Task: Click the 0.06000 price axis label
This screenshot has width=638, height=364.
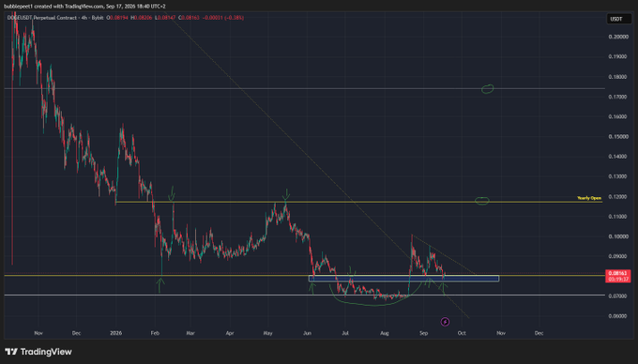Action: (x=618, y=316)
